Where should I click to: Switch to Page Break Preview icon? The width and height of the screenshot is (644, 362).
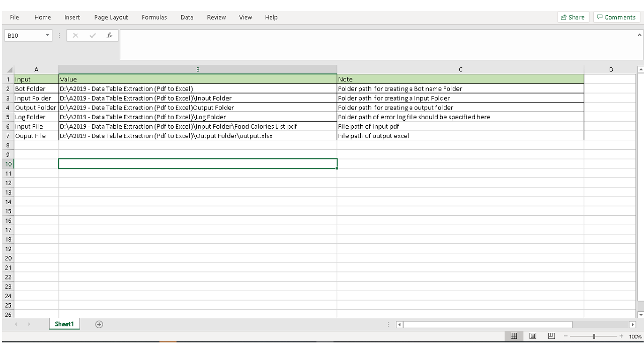pos(551,336)
